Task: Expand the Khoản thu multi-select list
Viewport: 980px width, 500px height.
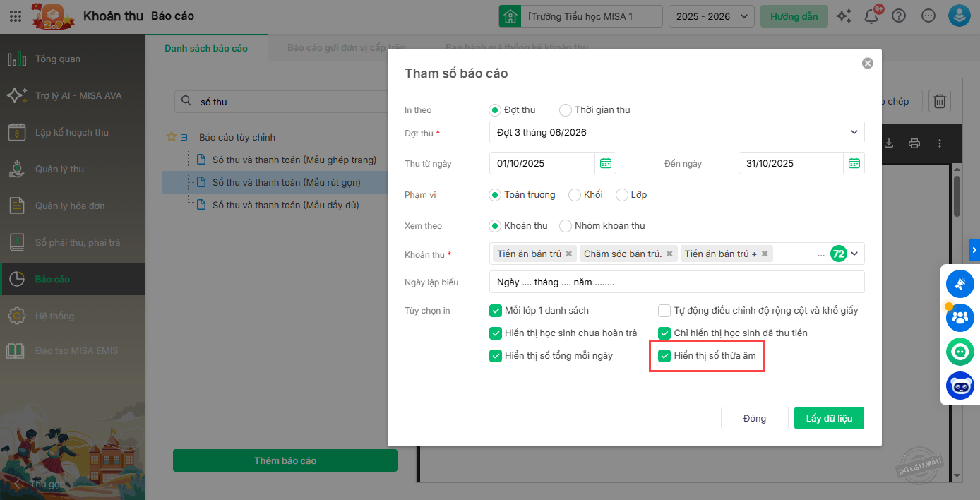Action: point(855,254)
